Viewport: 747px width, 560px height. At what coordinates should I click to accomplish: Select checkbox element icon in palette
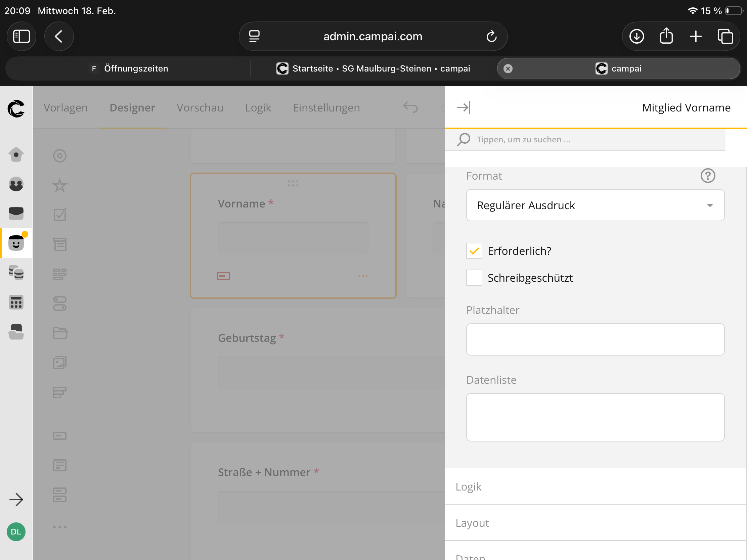coord(60,215)
